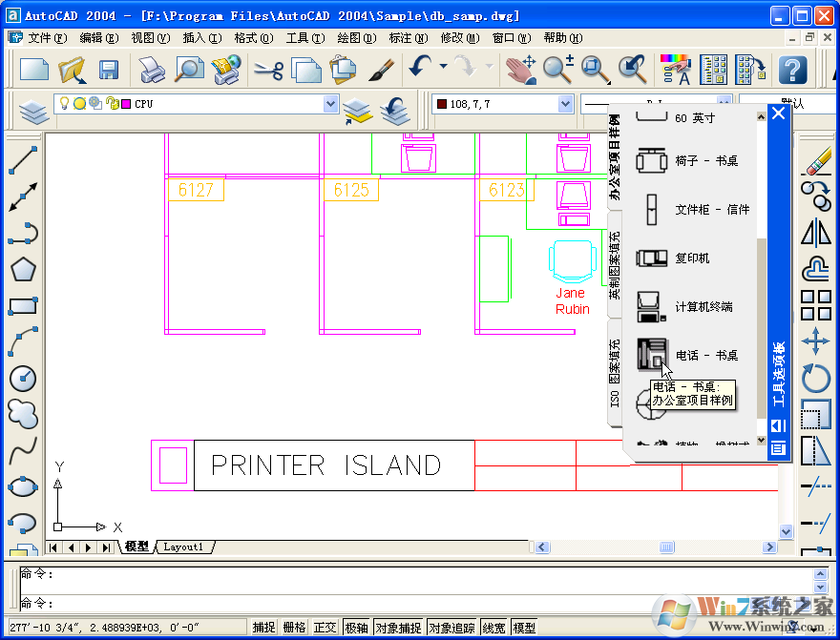The image size is (840, 640).
Task: Switch to the Layout1 tab
Action: pos(181,547)
